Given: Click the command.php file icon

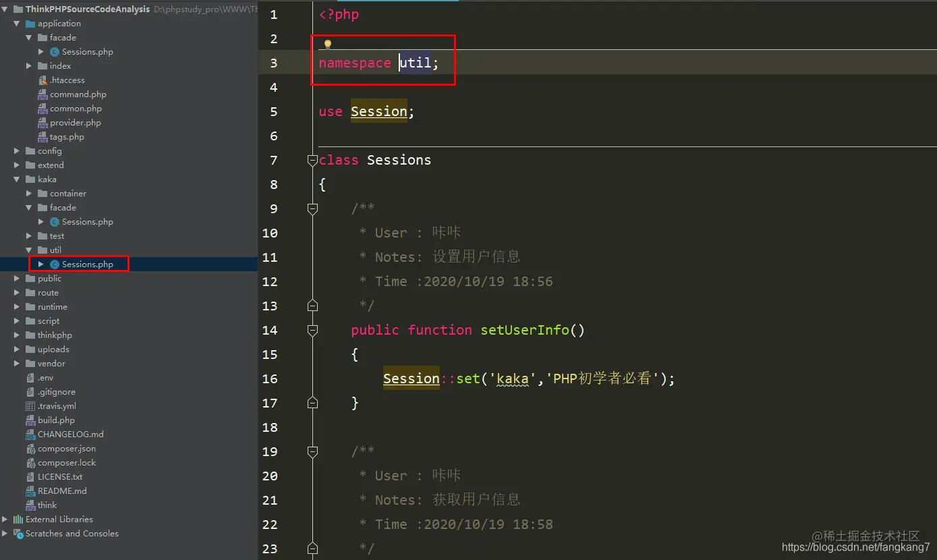Looking at the screenshot, I should tap(42, 94).
